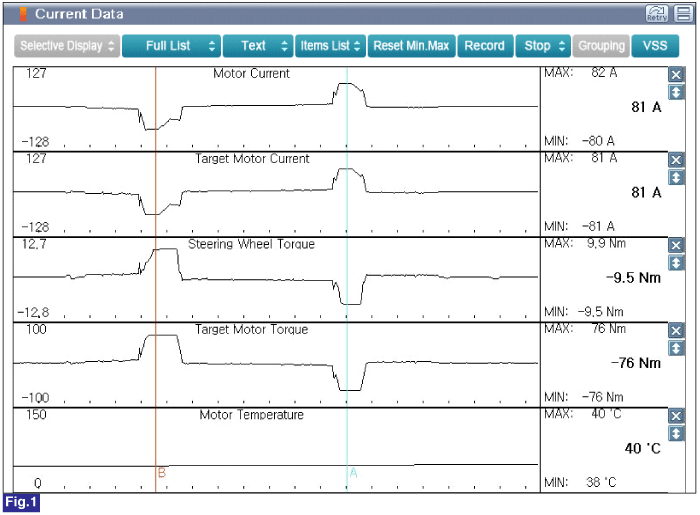
Task: Click the Grouping button
Action: 601,46
